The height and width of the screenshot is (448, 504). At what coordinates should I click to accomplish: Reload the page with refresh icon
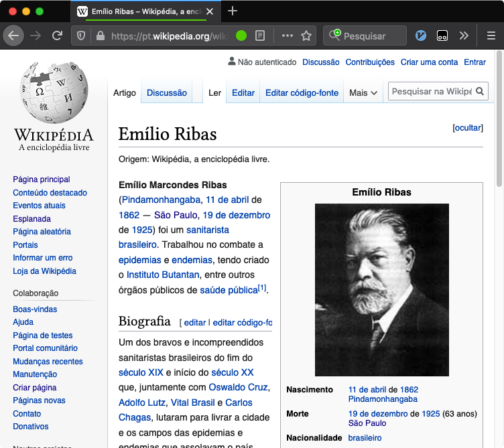57,35
